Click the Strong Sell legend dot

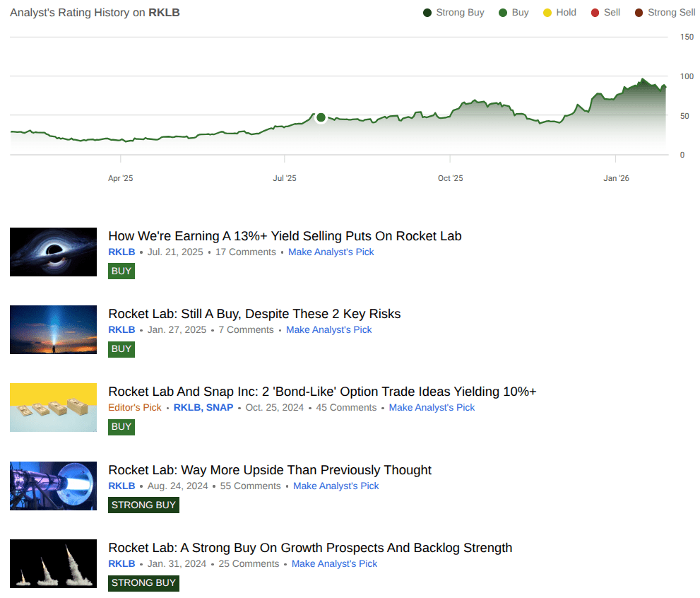(639, 13)
